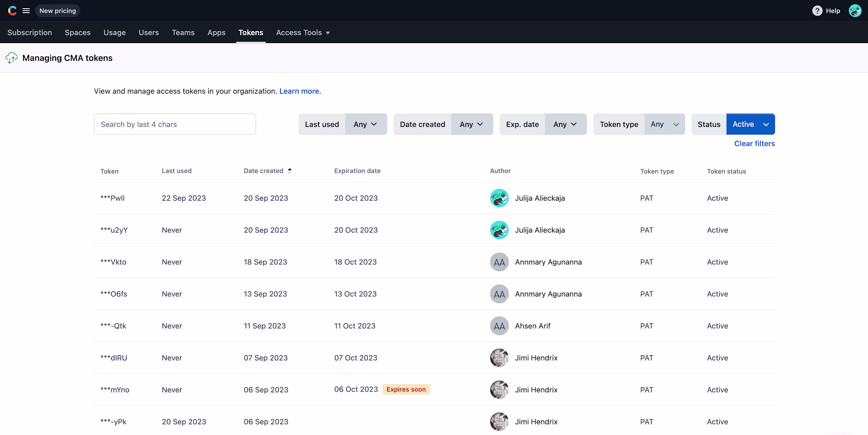The image size is (868, 435).
Task: Click Julija Alieckaja avatar in ***u2yY row
Action: click(499, 230)
